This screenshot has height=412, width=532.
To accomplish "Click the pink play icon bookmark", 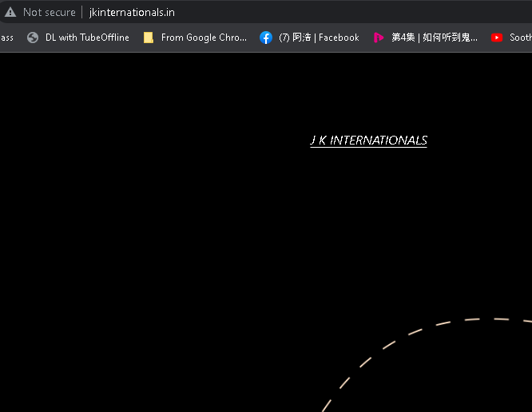I will [379, 38].
